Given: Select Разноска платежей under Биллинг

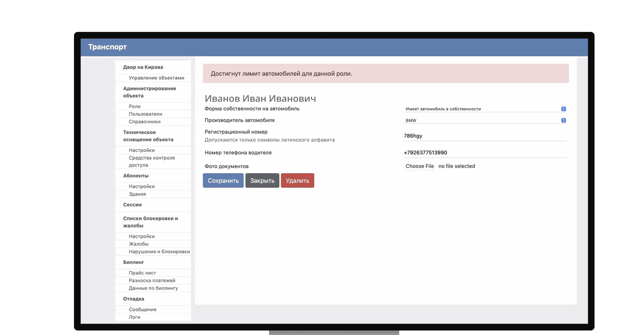Looking at the screenshot, I should tap(152, 280).
